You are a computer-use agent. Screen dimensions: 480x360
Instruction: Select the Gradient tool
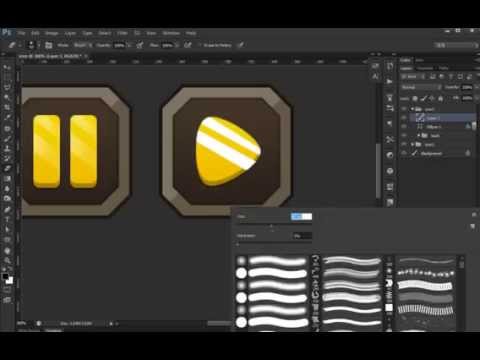pos(7,179)
